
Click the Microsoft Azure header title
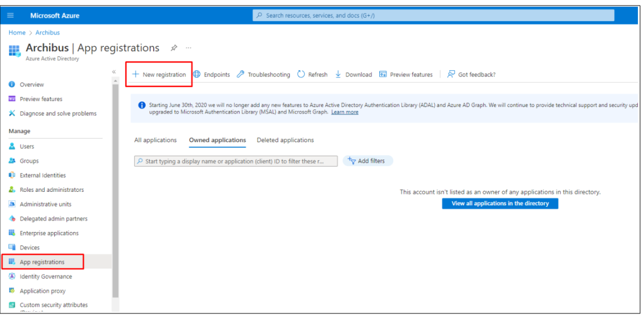(x=55, y=16)
